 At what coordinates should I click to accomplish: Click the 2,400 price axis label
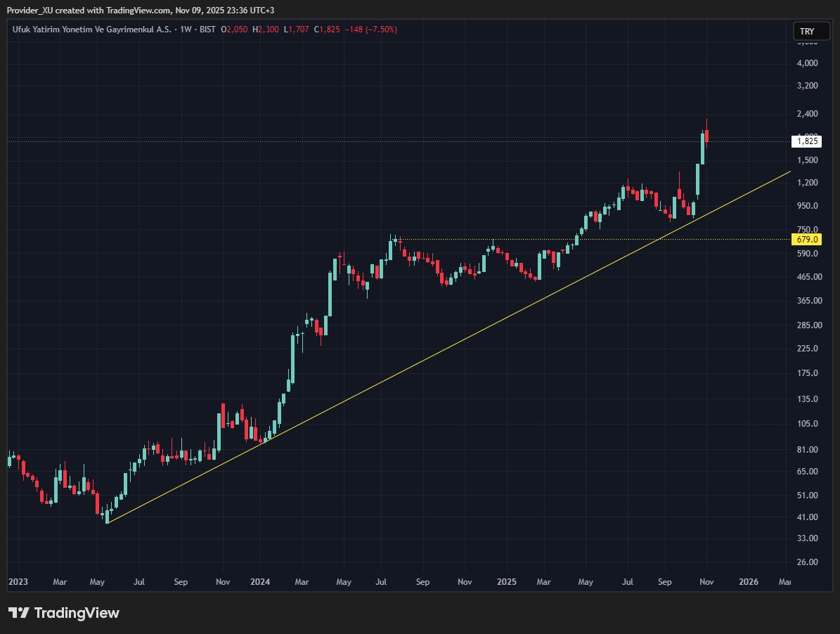tap(808, 114)
